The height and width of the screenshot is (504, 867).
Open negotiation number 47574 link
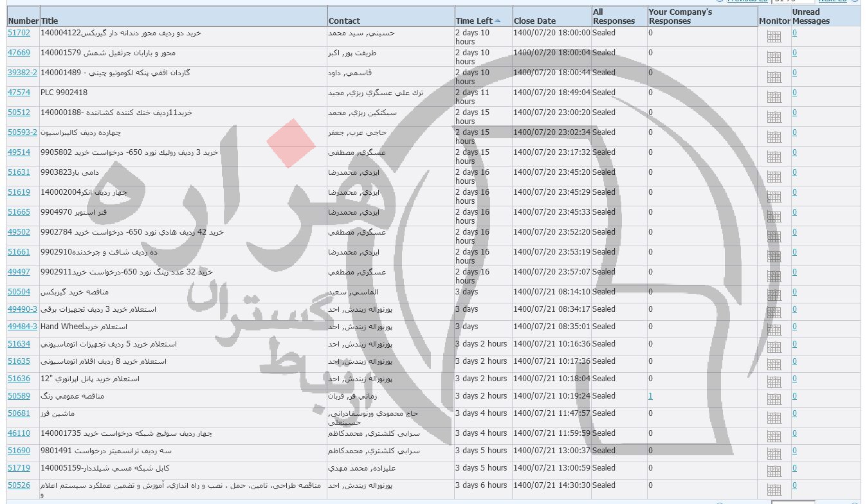click(x=19, y=93)
